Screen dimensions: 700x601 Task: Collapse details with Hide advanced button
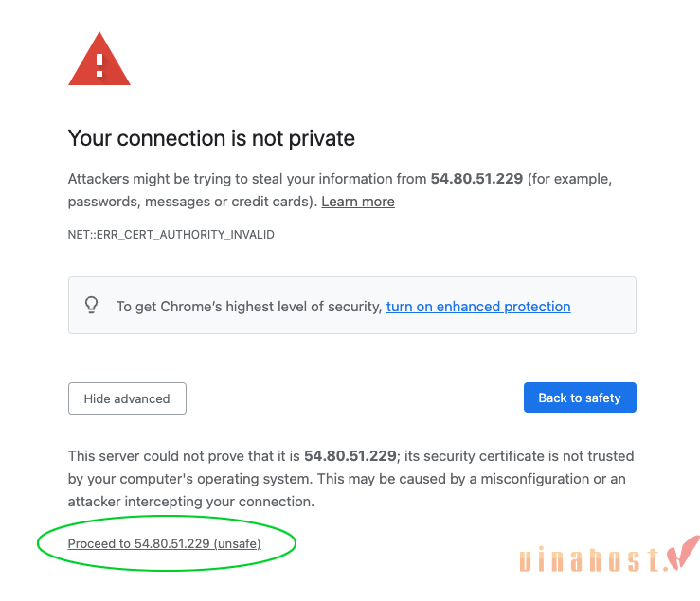pyautogui.click(x=127, y=398)
